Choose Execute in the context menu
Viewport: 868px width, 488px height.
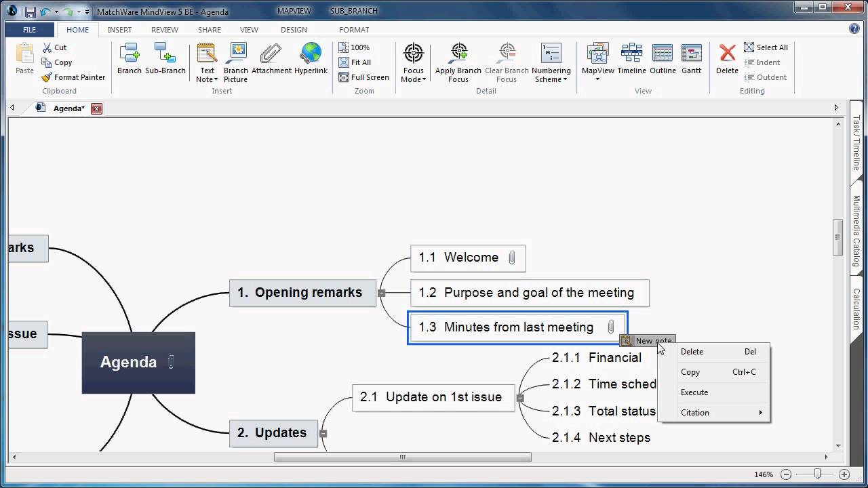pos(714,392)
